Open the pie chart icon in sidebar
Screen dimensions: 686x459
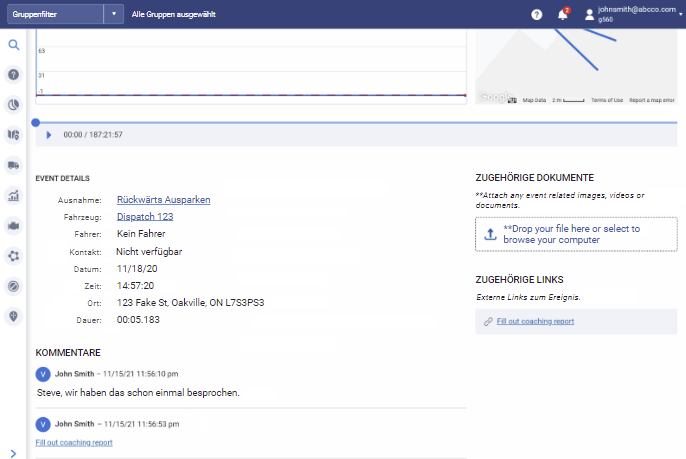pos(14,104)
